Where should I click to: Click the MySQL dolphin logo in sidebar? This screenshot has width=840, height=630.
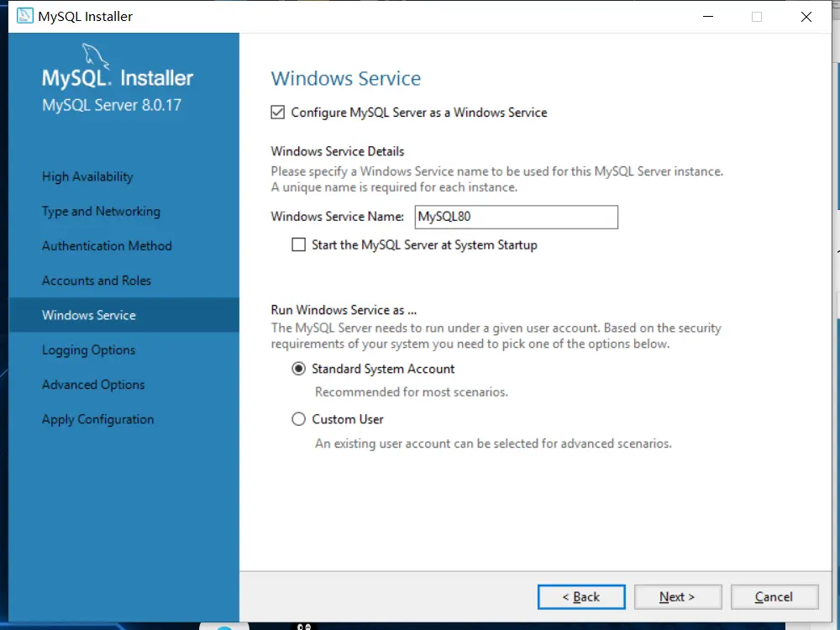coord(96,56)
